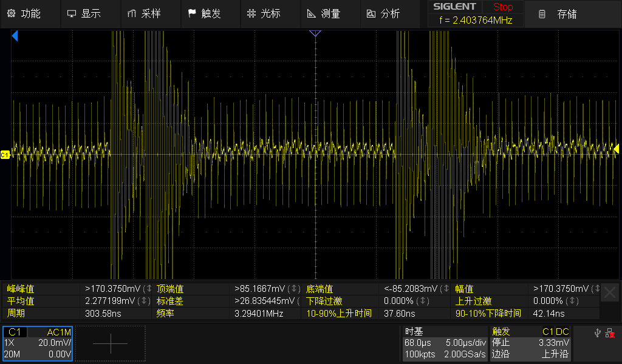622x364 pixels.
Task: Select the 峰峰值 measurement label
Action: click(x=21, y=289)
